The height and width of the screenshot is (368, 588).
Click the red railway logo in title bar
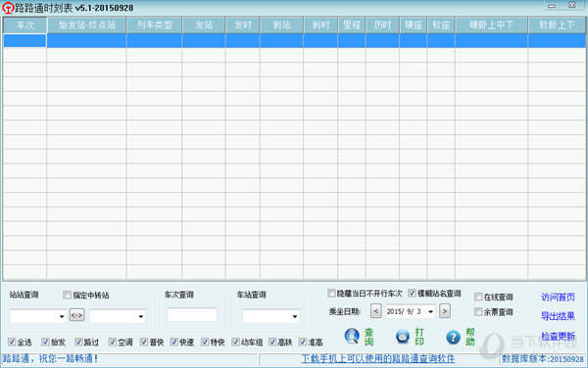(8, 8)
